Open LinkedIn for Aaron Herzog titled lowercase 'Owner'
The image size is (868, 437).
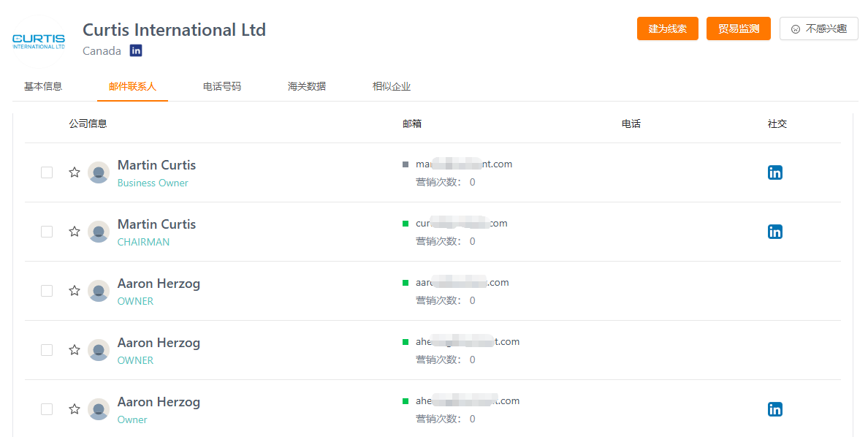coord(775,409)
